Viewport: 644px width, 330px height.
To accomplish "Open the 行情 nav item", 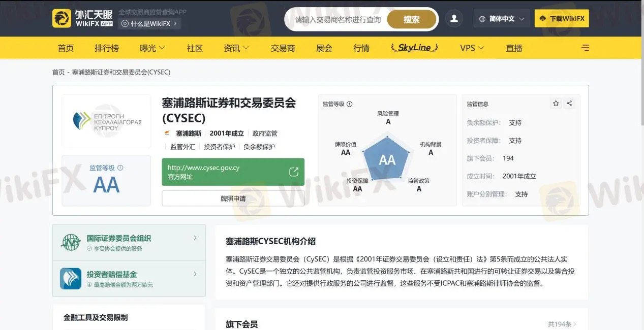I will point(361,48).
